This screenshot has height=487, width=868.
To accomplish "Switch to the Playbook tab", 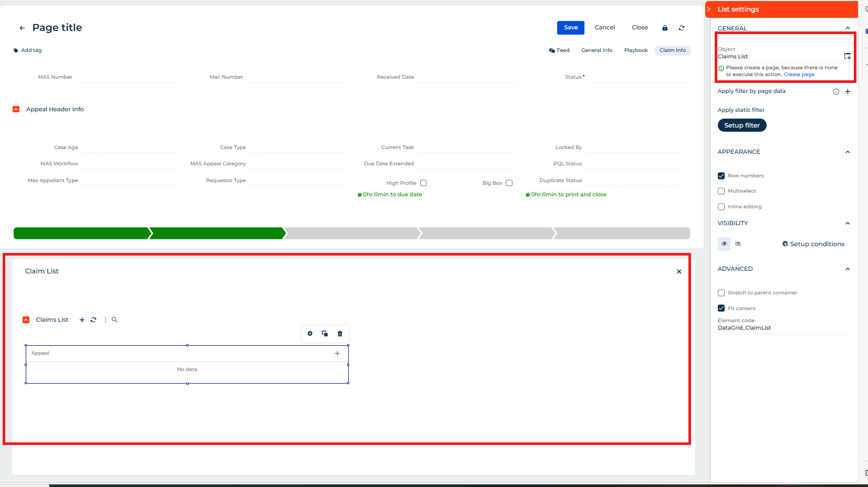I will [x=636, y=50].
